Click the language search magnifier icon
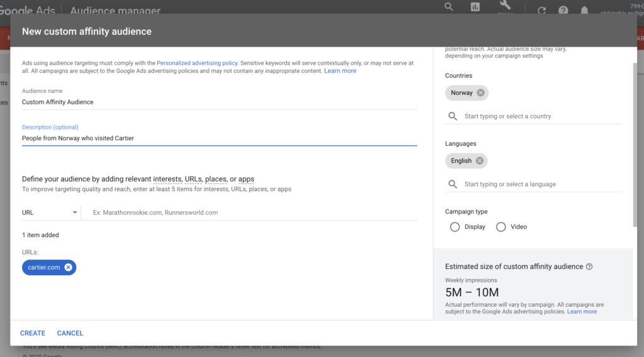644x357 pixels. pyautogui.click(x=453, y=184)
